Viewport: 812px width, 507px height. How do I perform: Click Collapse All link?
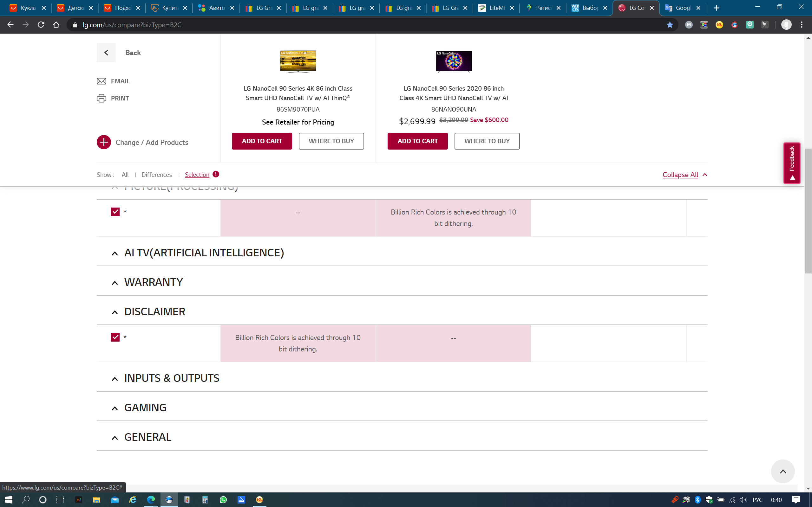pos(680,175)
